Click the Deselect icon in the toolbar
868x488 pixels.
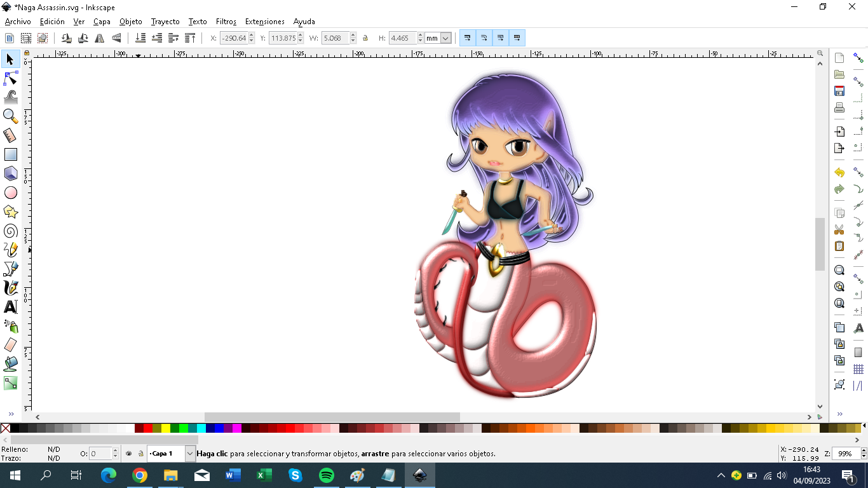pyautogui.click(x=43, y=38)
